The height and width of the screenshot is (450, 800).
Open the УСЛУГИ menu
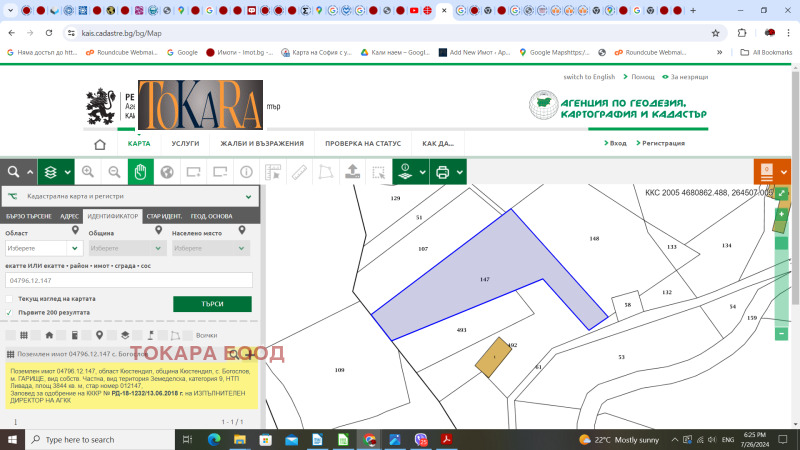pos(185,144)
